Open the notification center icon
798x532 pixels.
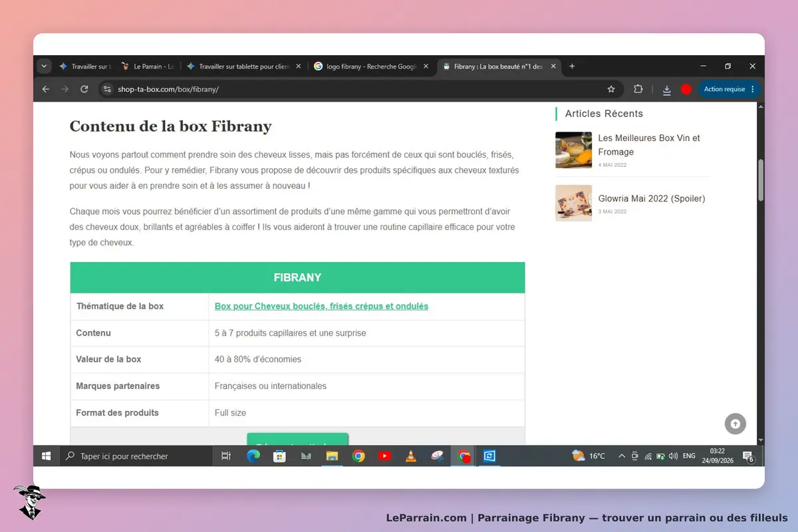click(x=748, y=456)
